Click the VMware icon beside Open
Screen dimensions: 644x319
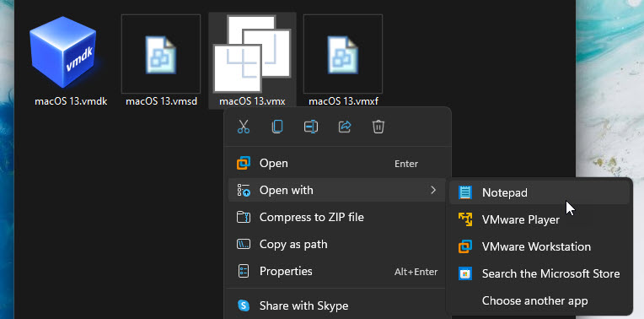coord(244,163)
